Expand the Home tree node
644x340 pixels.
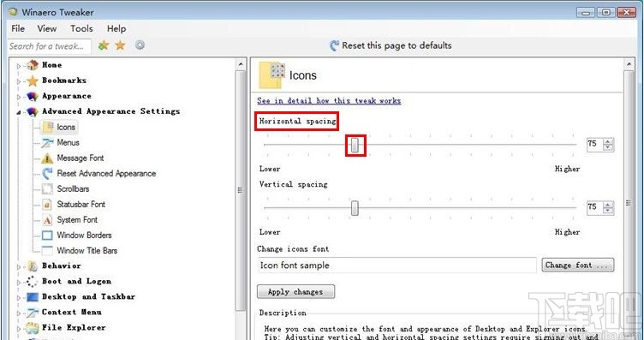tap(19, 66)
